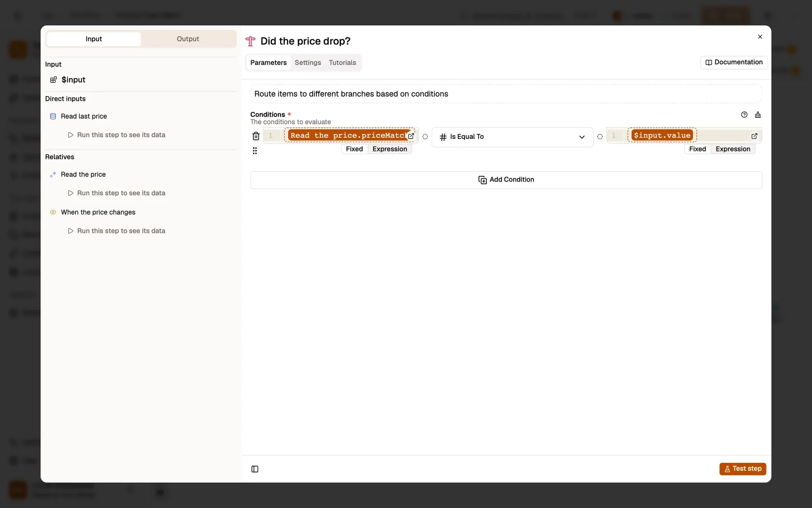Click the Test step button
Viewport: 812px width, 508px height.
pyautogui.click(x=743, y=469)
